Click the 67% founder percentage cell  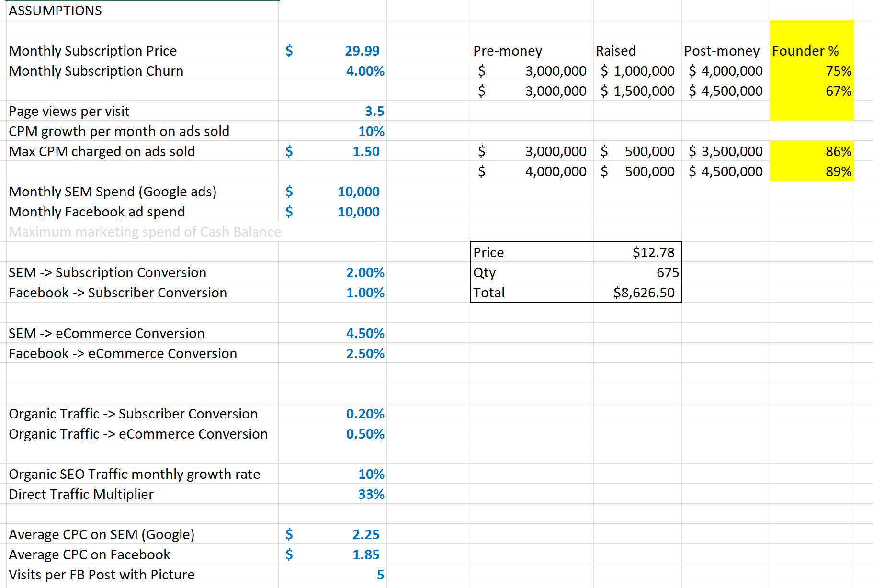tap(812, 90)
